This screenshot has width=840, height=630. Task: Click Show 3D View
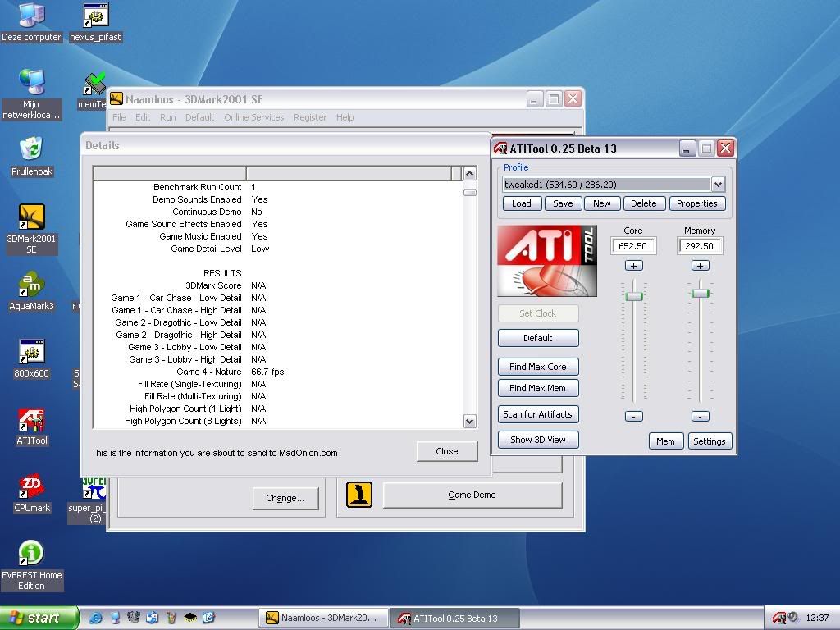click(538, 440)
